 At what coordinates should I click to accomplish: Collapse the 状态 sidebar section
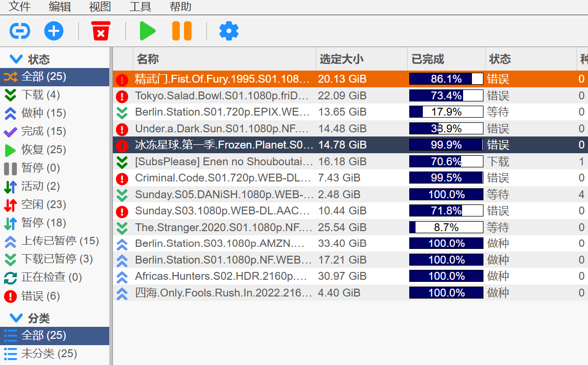pyautogui.click(x=16, y=59)
